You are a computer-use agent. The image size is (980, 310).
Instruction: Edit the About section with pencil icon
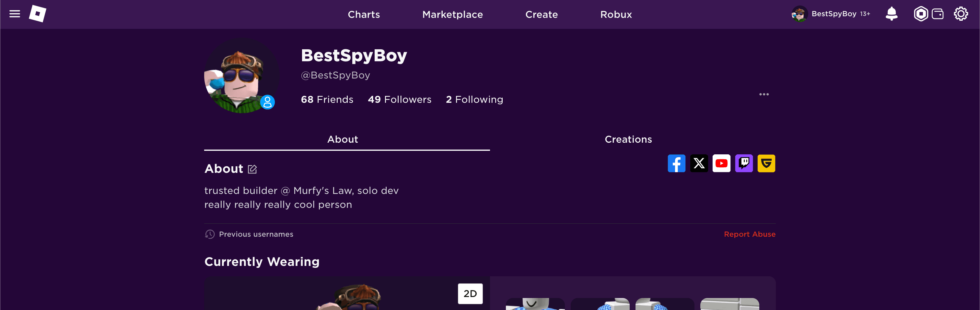[x=252, y=169]
